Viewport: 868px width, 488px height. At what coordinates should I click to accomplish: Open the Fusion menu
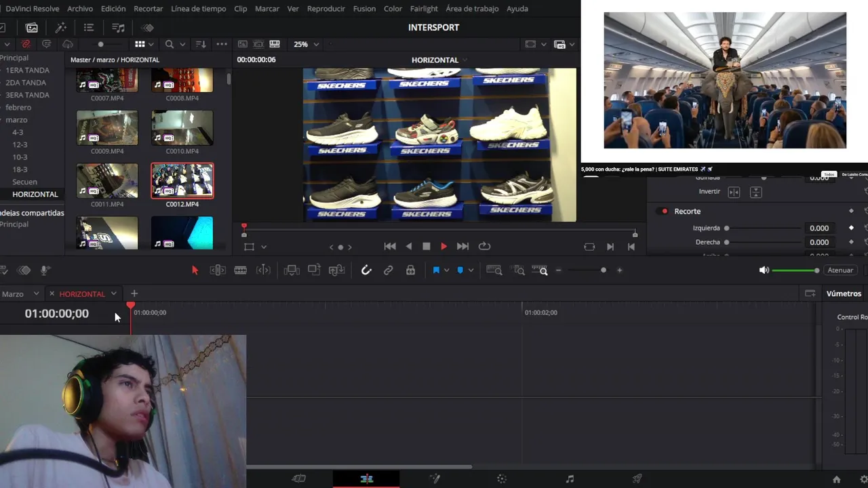pyautogui.click(x=364, y=8)
